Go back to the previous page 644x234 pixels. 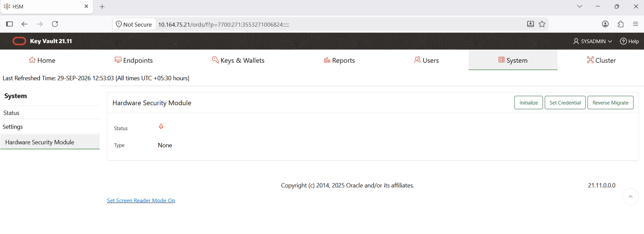coord(24,24)
